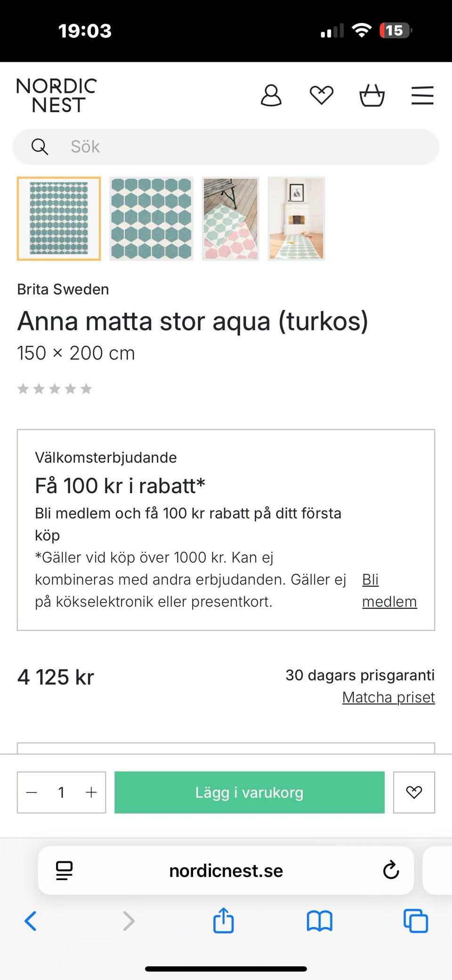Viewport: 452px width, 980px height.
Task: Select the first rug thumbnail
Action: 59,219
